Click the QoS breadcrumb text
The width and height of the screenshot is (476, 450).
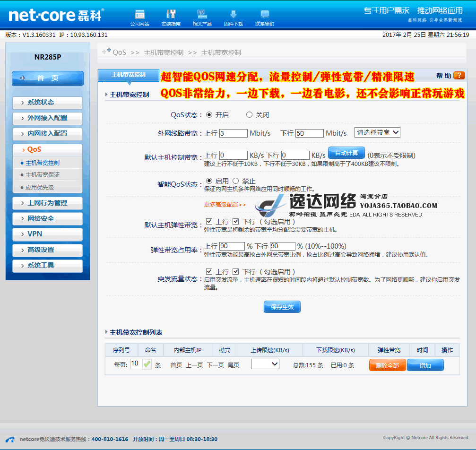pos(119,52)
